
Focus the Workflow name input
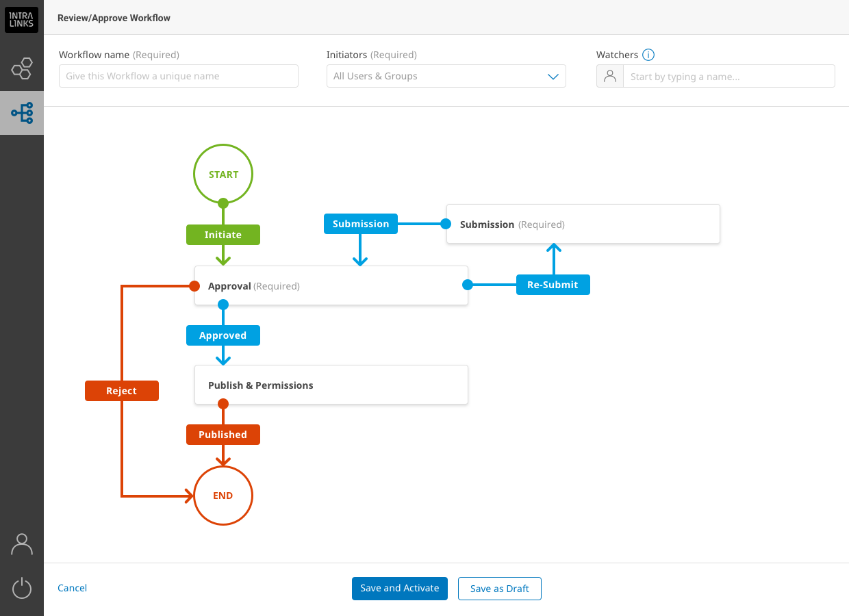pos(179,76)
